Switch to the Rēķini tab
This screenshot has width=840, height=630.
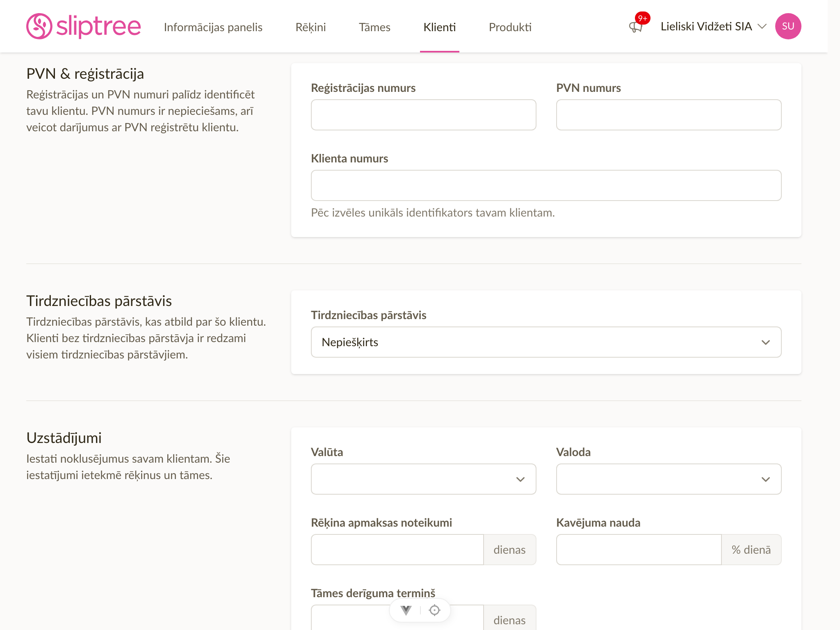point(310,27)
